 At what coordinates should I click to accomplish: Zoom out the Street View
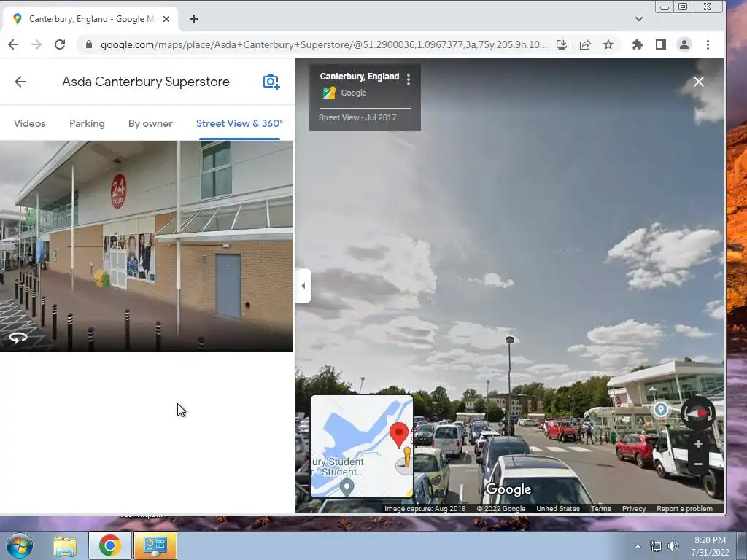click(698, 464)
